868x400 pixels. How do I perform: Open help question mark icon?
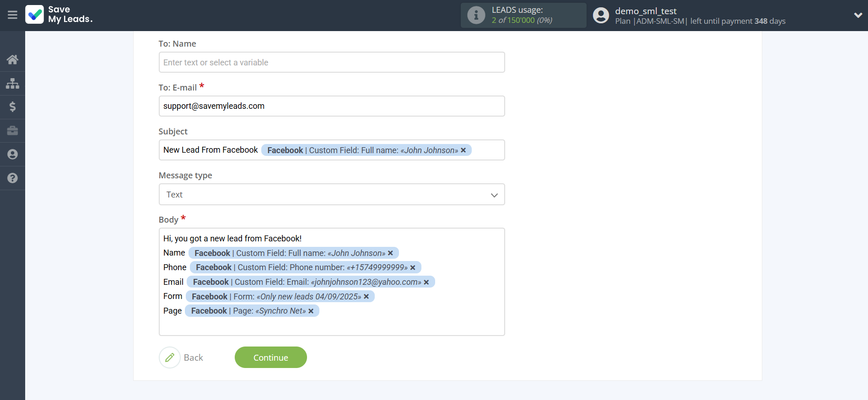(12, 178)
